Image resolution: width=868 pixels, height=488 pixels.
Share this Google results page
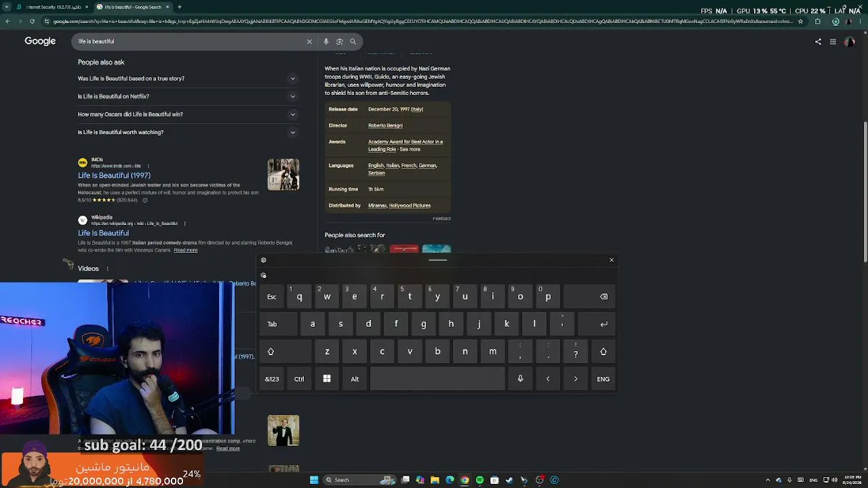coord(818,41)
